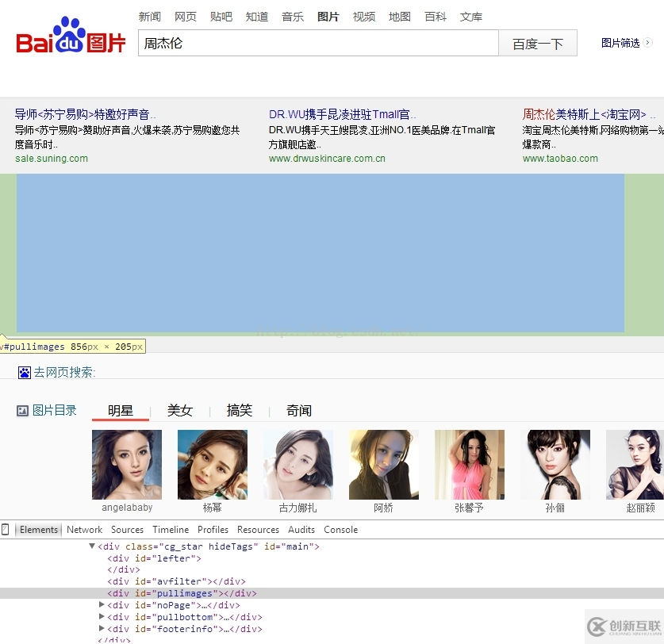This screenshot has width=664, height=644.
Task: Expand the div id="noPage" node
Action: click(x=102, y=604)
